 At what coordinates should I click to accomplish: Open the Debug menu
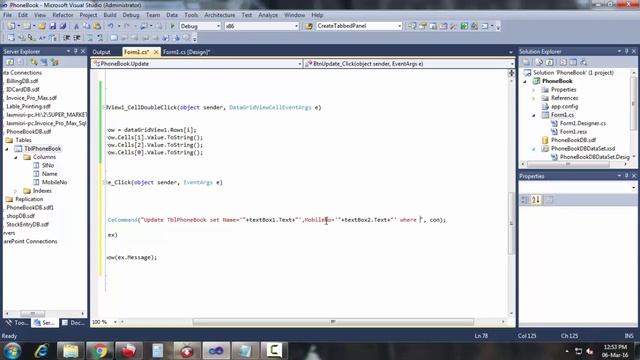pos(131,15)
